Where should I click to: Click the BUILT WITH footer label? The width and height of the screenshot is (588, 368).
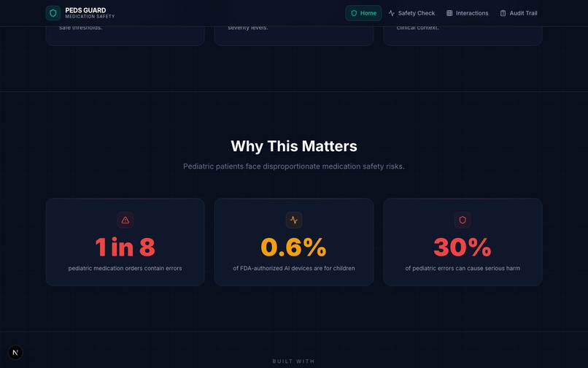point(293,361)
